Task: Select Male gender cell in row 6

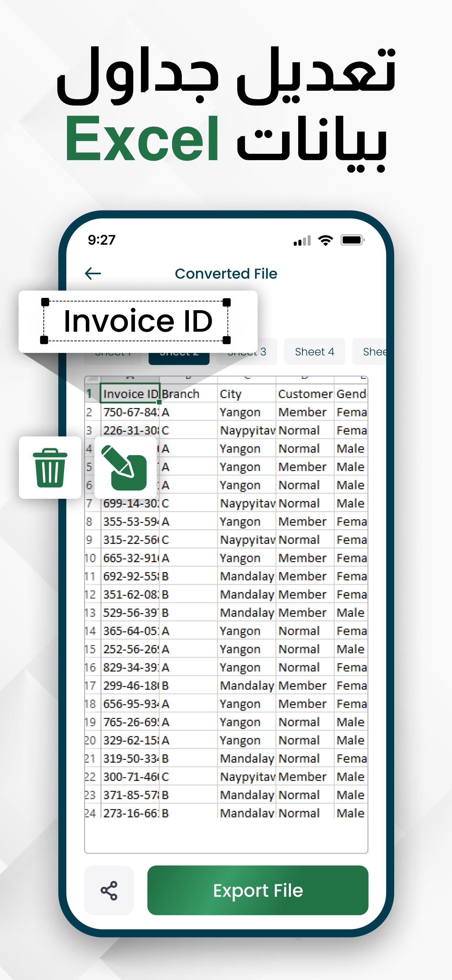Action: 351,485
